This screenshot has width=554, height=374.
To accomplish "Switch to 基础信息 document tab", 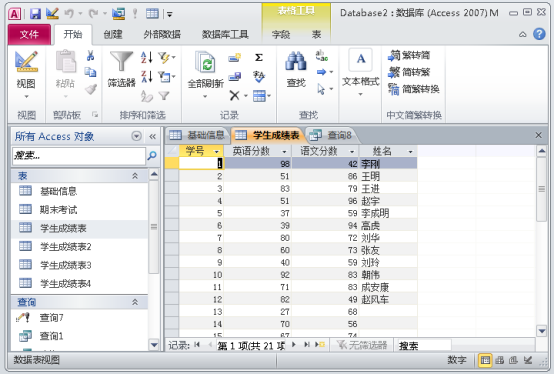I will click(x=197, y=135).
